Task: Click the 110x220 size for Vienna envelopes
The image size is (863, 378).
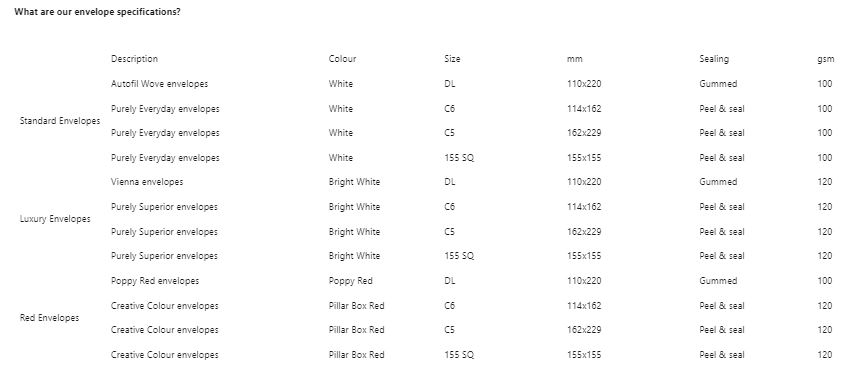Action: 584,182
